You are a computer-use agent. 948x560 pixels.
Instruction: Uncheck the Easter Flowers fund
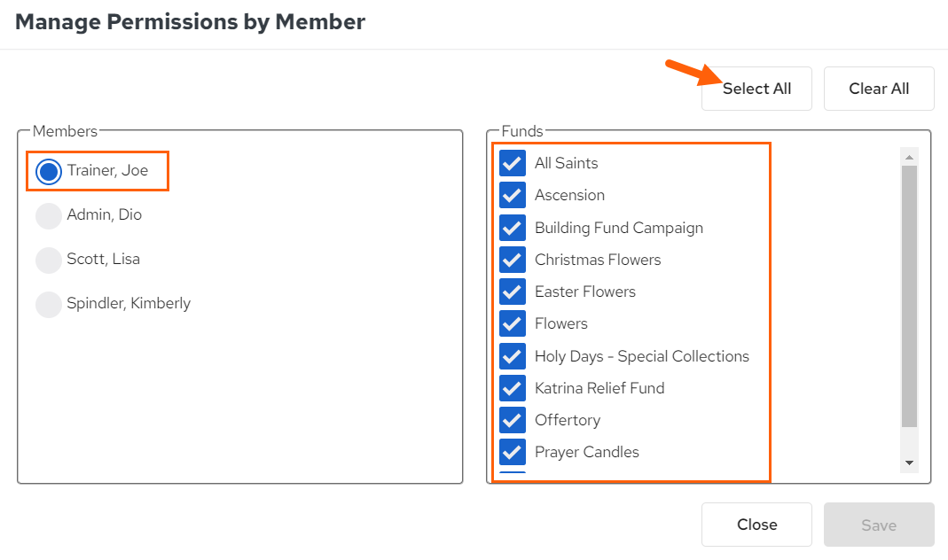tap(512, 292)
